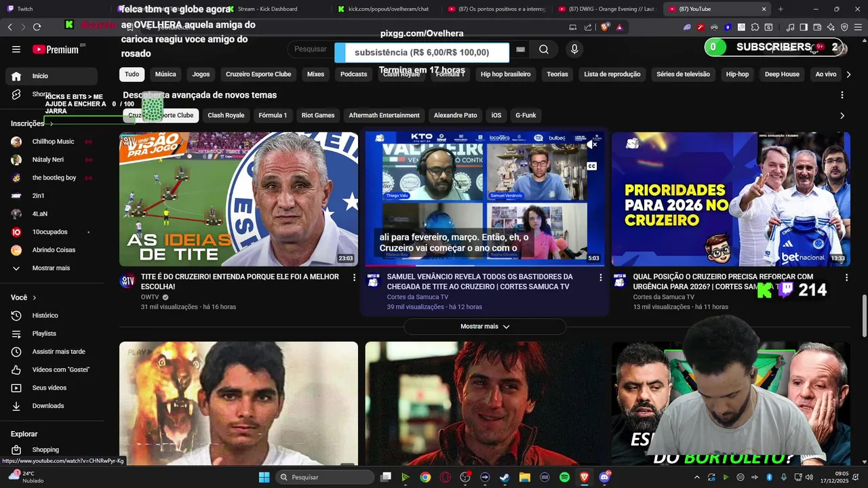Viewport: 868px width, 488px height.
Task: Click the YouTube Premium logo
Action: point(57,49)
